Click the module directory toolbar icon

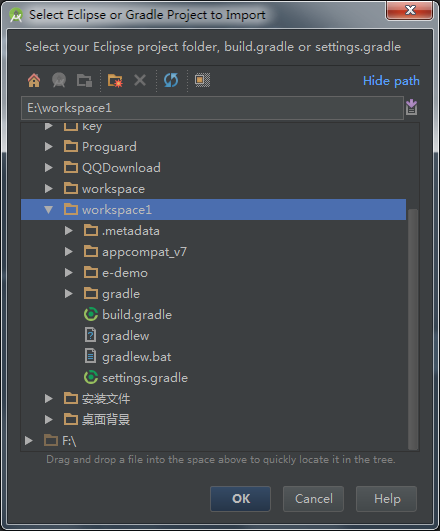click(x=84, y=81)
